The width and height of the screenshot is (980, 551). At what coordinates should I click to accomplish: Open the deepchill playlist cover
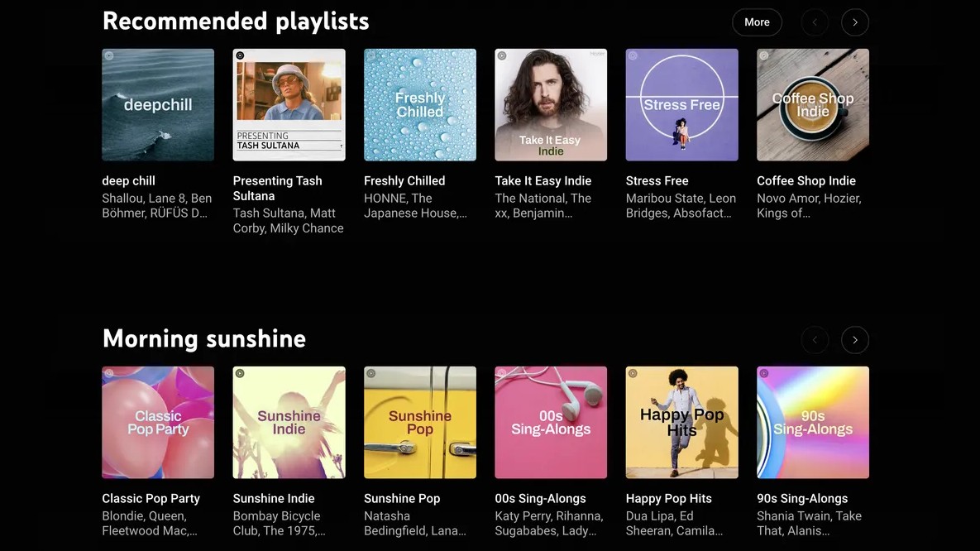[158, 105]
